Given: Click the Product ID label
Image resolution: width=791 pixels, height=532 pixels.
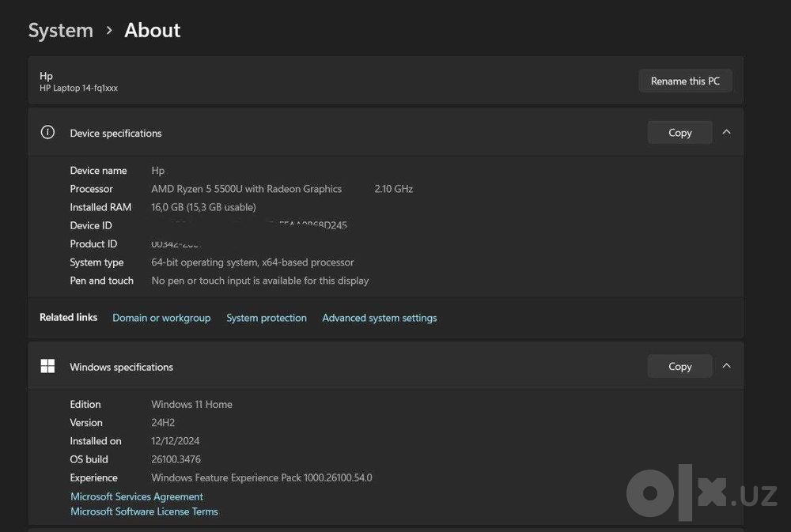Looking at the screenshot, I should click(93, 244).
